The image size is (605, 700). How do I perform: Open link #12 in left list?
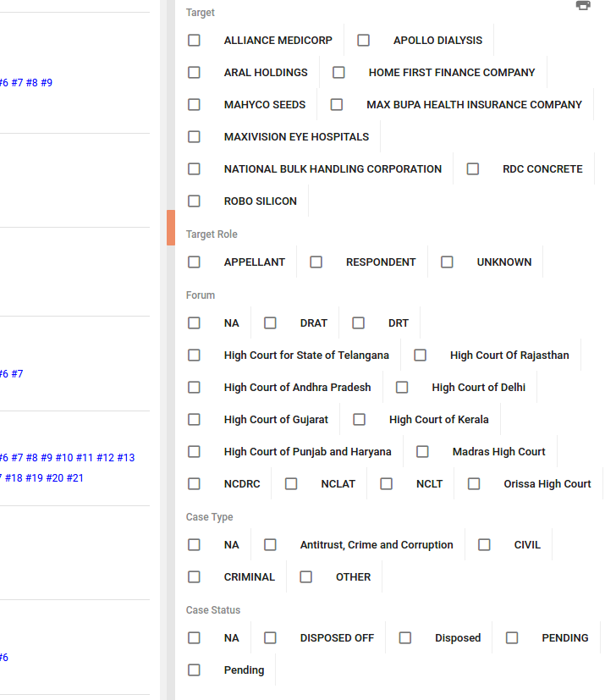[x=105, y=458]
